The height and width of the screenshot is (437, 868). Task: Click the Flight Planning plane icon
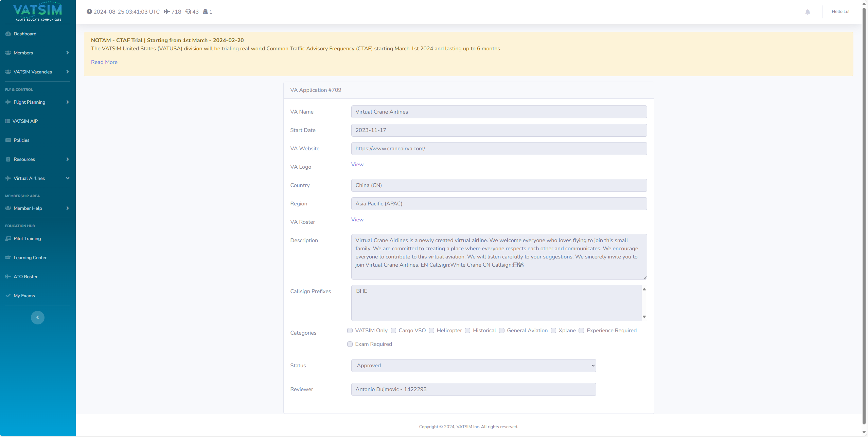pos(8,102)
